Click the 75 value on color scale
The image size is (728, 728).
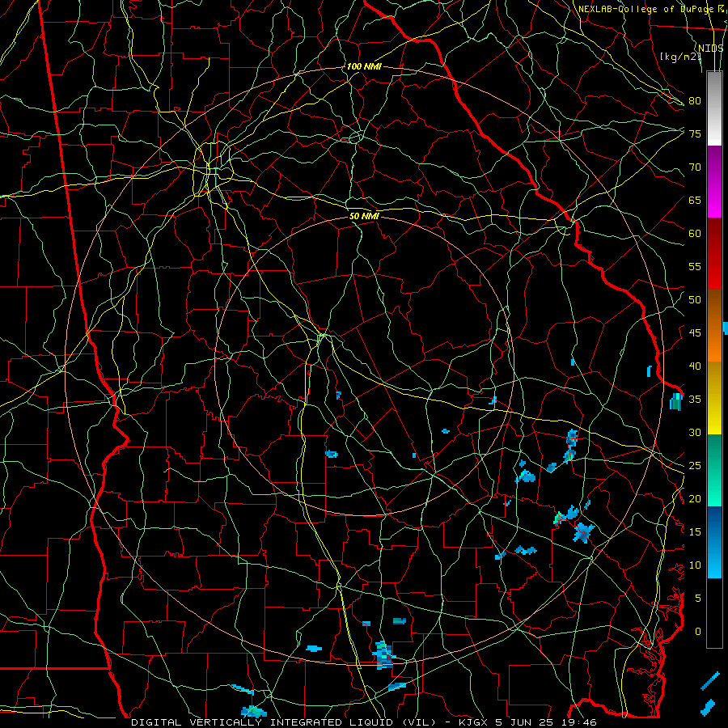coord(695,133)
